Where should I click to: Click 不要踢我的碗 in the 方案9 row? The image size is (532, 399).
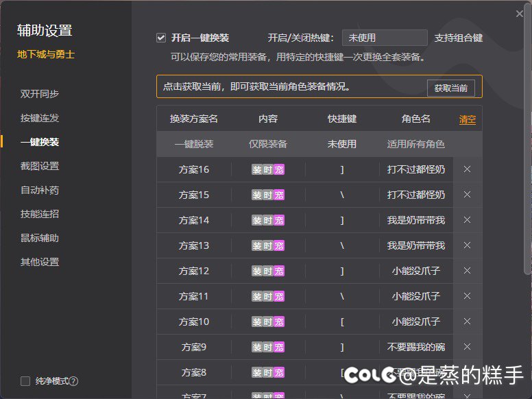click(x=416, y=347)
